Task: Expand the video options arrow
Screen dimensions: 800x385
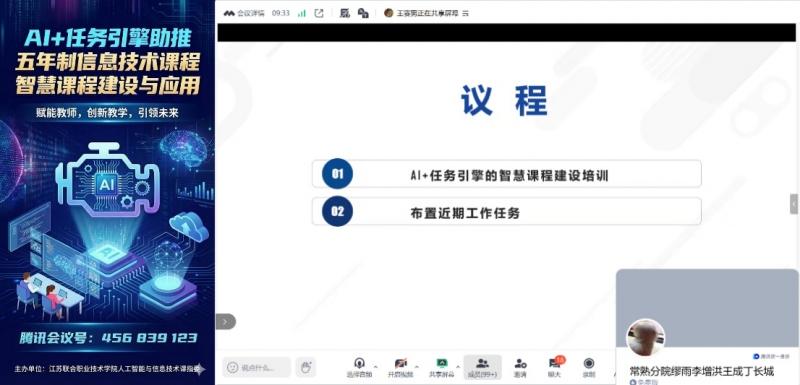Action: pos(417,366)
